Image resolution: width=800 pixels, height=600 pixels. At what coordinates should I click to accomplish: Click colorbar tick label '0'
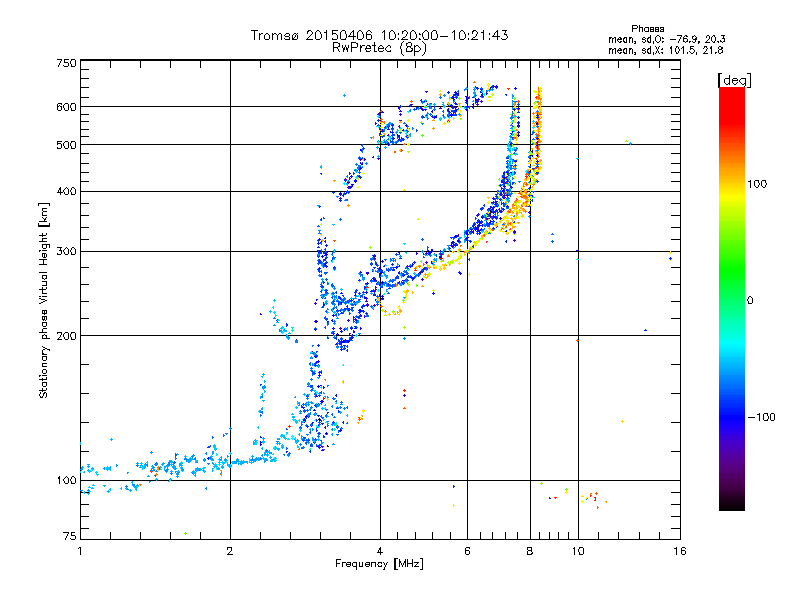click(x=750, y=300)
